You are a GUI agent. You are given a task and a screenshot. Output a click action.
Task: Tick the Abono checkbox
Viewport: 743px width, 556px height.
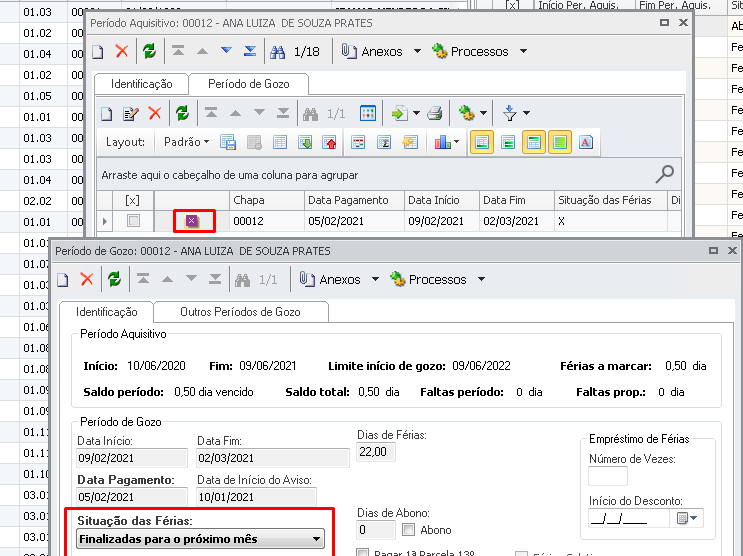pyautogui.click(x=408, y=529)
